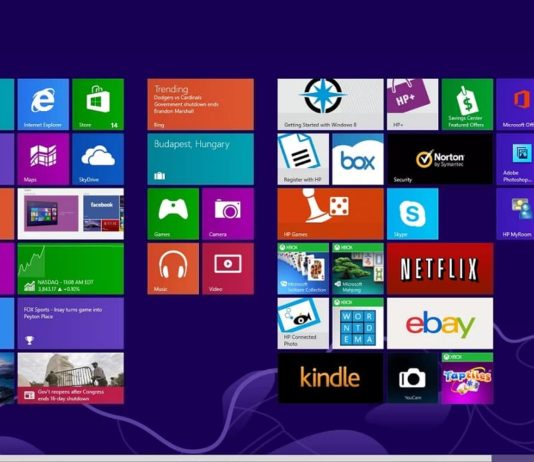Open the HP+ tile
Image resolution: width=534 pixels, height=462 pixels.
coord(412,104)
